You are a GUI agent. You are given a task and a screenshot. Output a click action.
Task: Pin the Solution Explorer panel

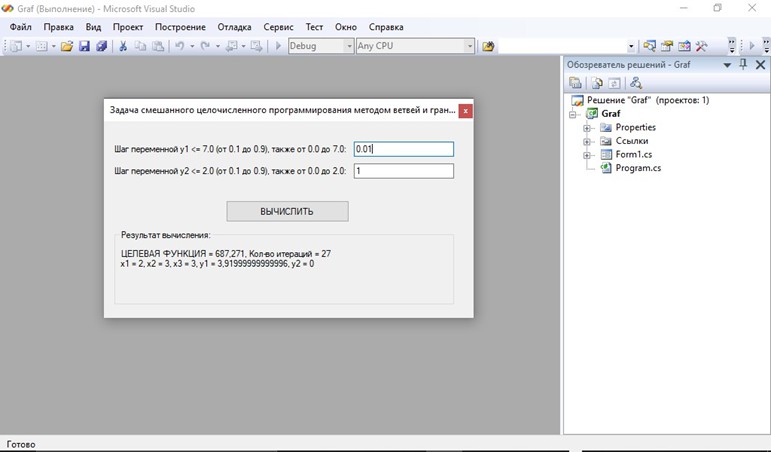(x=743, y=64)
